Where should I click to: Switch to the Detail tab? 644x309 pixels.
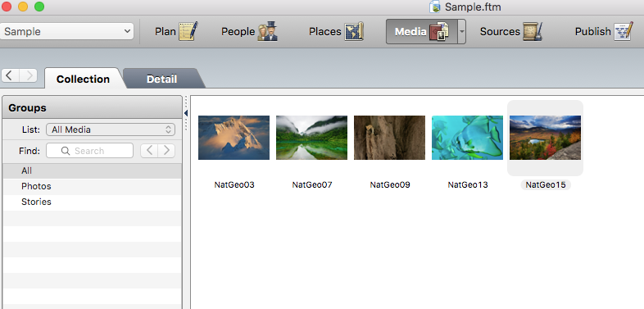click(162, 79)
